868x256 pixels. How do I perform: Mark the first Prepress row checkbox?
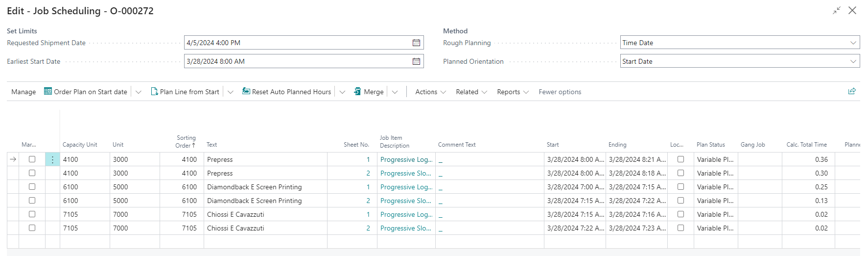point(32,159)
